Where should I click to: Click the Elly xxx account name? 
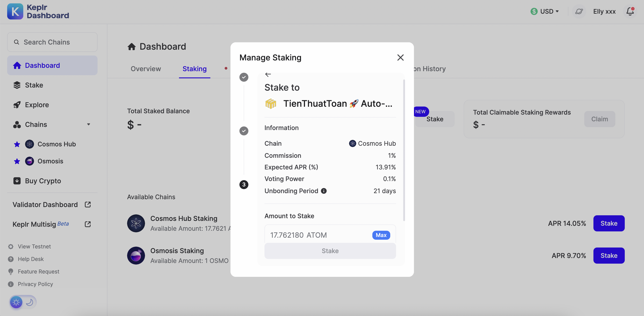[x=604, y=11]
